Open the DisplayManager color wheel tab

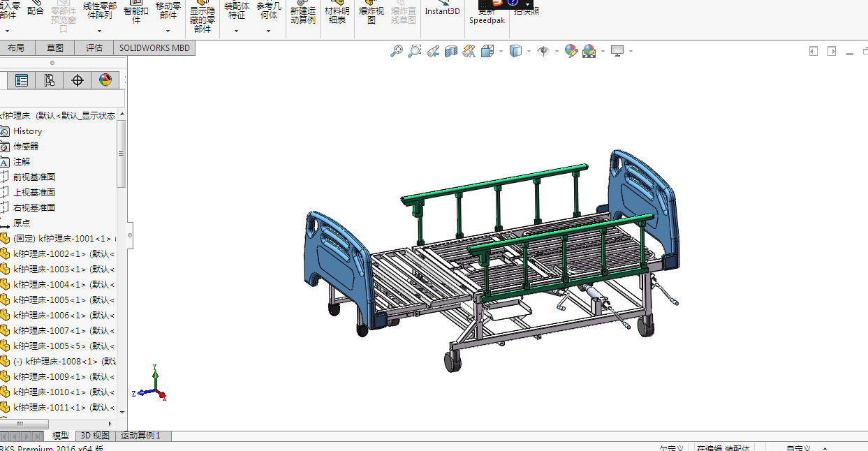tap(105, 80)
